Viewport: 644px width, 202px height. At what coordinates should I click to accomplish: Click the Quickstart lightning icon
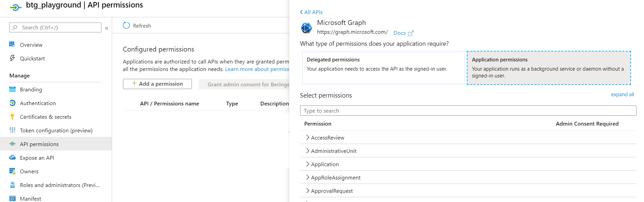(12, 58)
